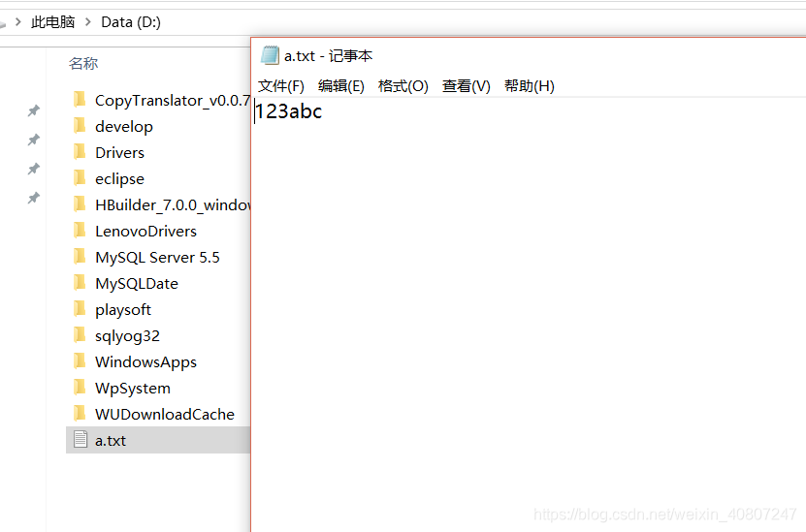Select the MySQLDate folder icon
This screenshot has height=532, width=806.
click(x=80, y=282)
